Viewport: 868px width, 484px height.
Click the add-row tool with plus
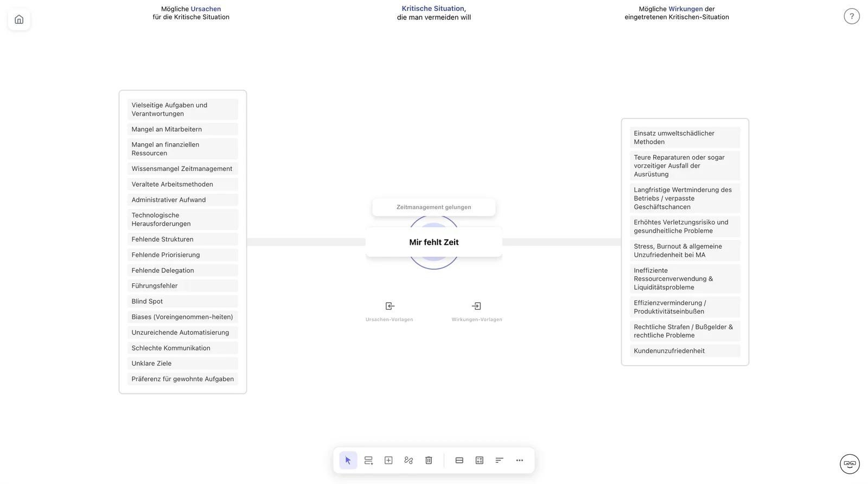tap(368, 460)
